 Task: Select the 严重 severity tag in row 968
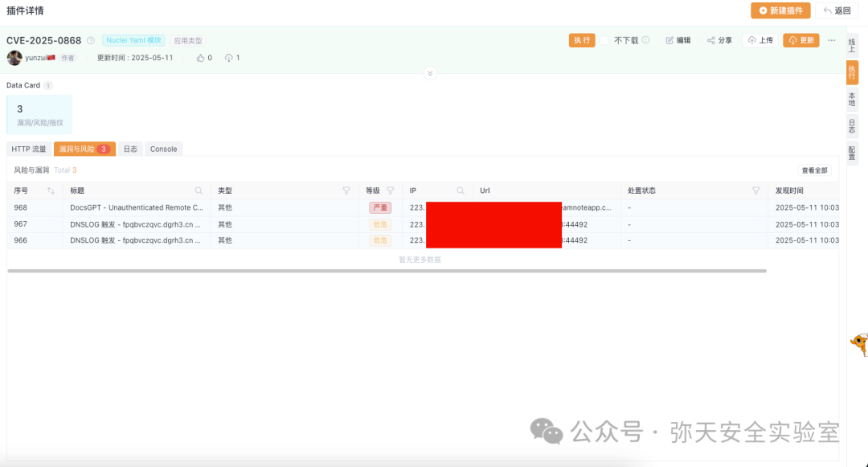[x=380, y=207]
